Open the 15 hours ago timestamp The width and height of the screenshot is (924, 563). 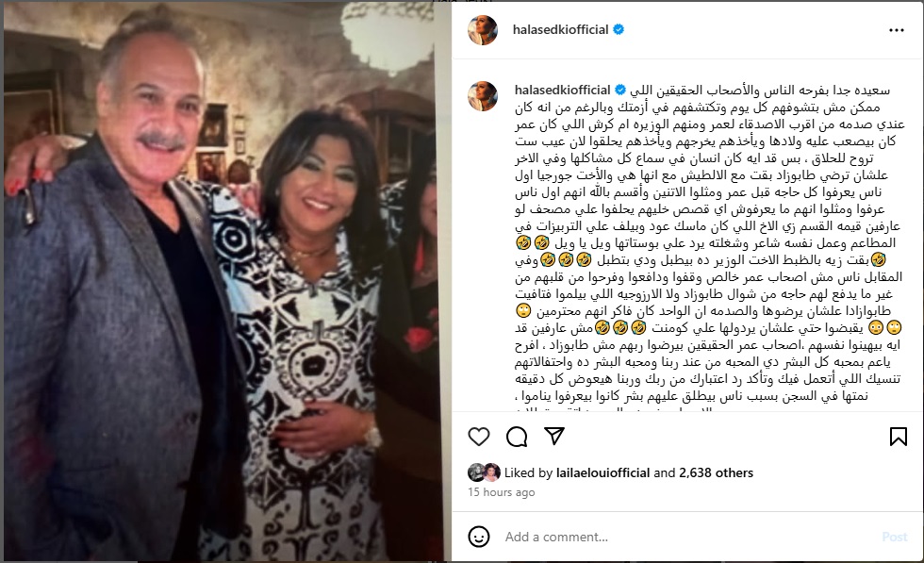click(x=502, y=492)
